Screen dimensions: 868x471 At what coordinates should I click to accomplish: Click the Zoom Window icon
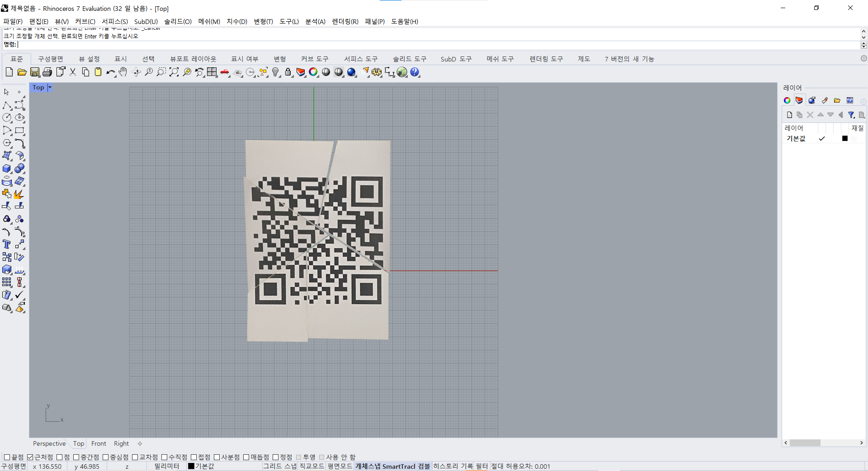point(161,72)
